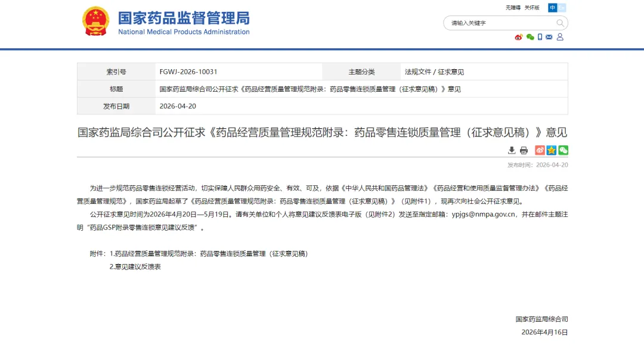The width and height of the screenshot is (644, 357).
Task: Click the national emblem logo of NMPA
Action: coord(95,21)
